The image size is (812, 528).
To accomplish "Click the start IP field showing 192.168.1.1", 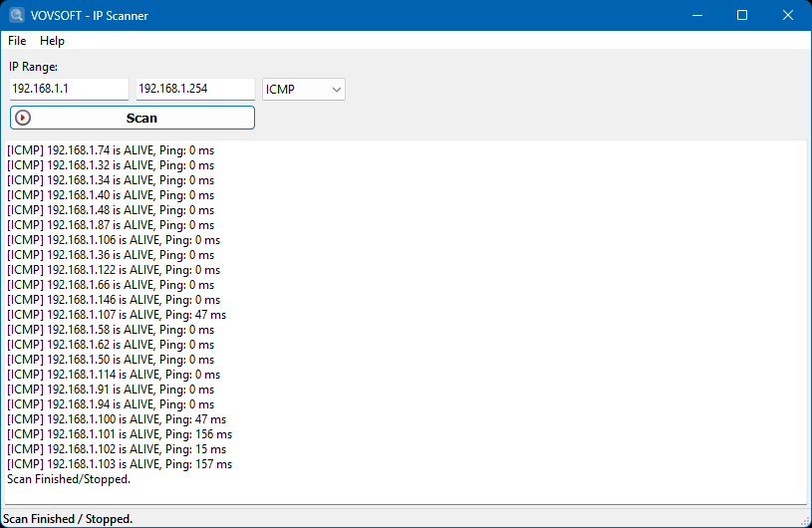I will (x=69, y=90).
